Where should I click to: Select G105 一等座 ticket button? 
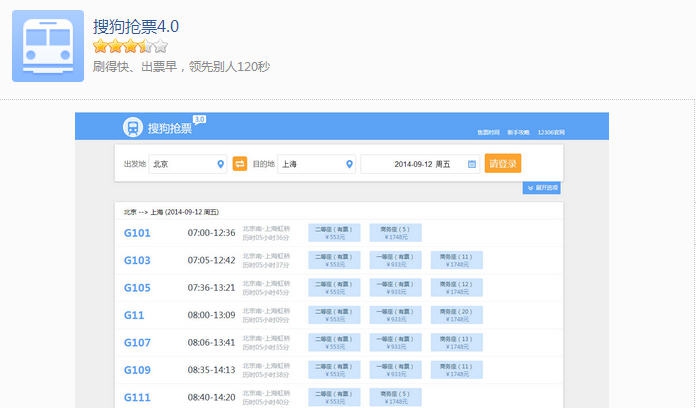pos(395,288)
